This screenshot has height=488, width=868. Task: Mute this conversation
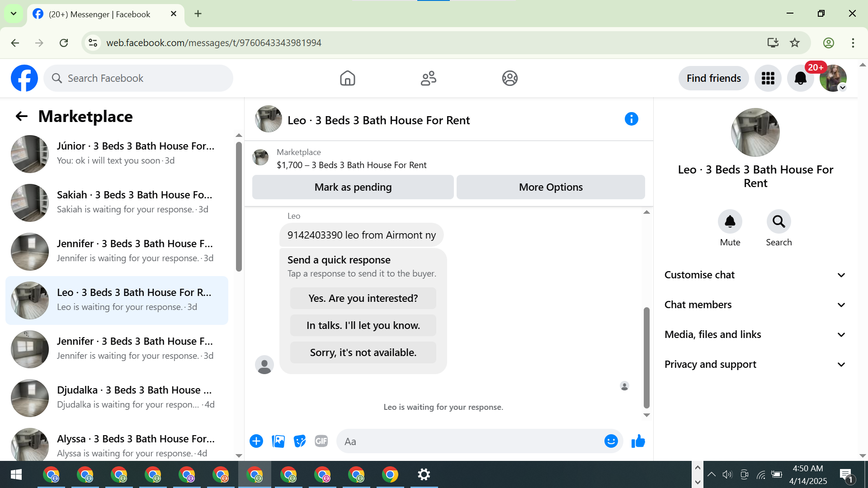coord(730,221)
